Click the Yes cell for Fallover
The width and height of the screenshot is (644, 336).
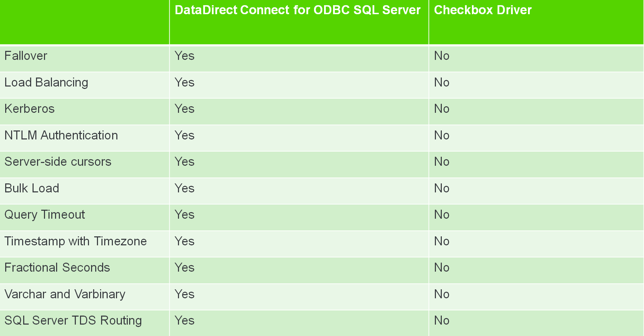pyautogui.click(x=184, y=56)
